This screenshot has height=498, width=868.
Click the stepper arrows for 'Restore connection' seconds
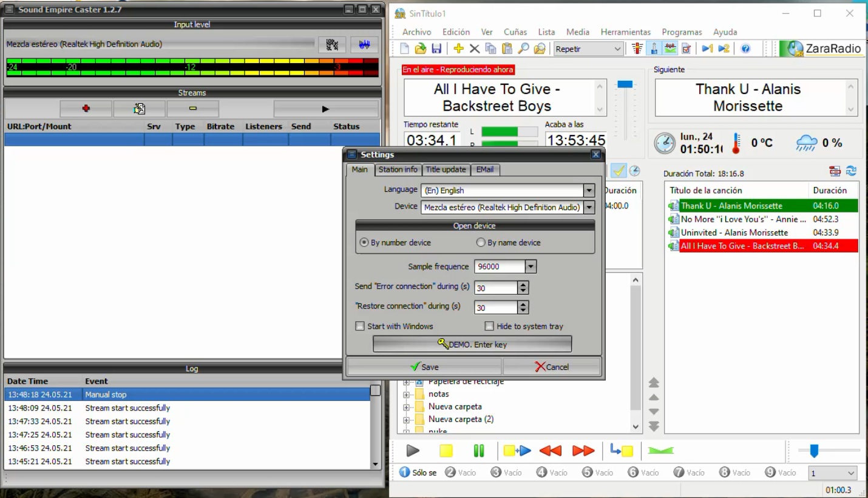(x=523, y=307)
